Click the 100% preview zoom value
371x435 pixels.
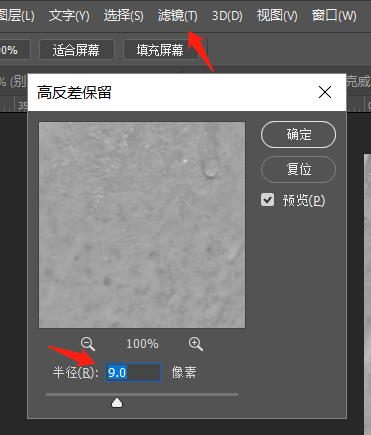coord(142,344)
